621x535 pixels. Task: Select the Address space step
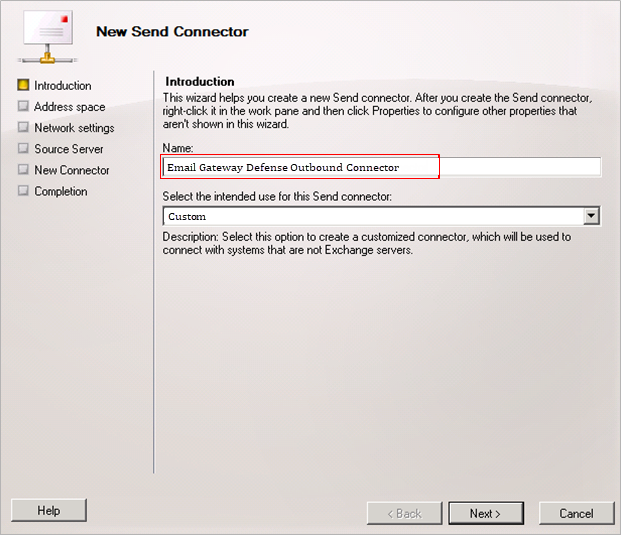coord(70,107)
